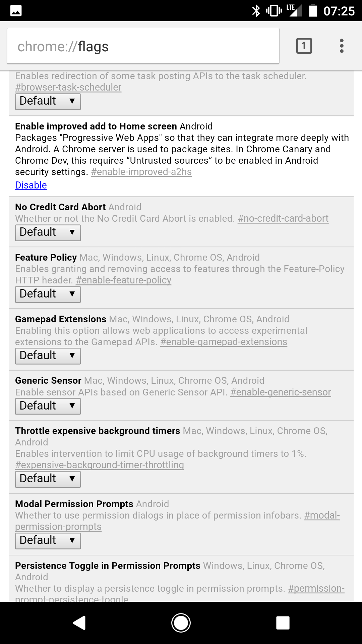Open Chrome's three-dot overflow menu

coord(342,46)
